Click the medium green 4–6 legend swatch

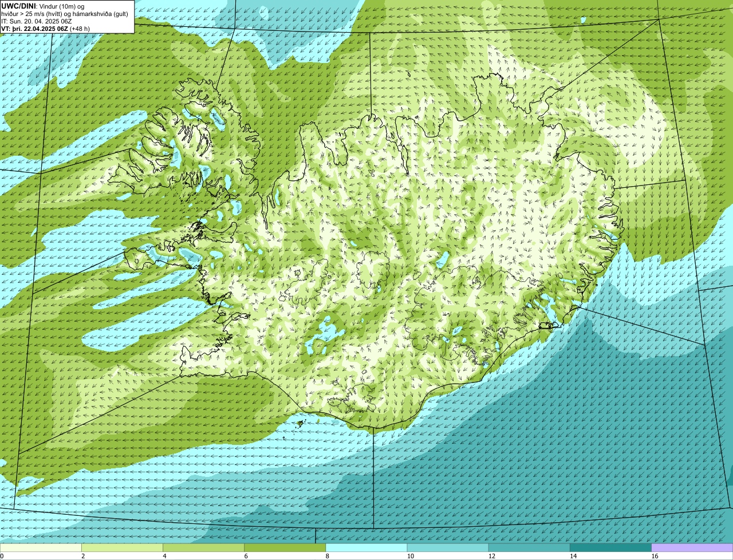click(x=203, y=548)
